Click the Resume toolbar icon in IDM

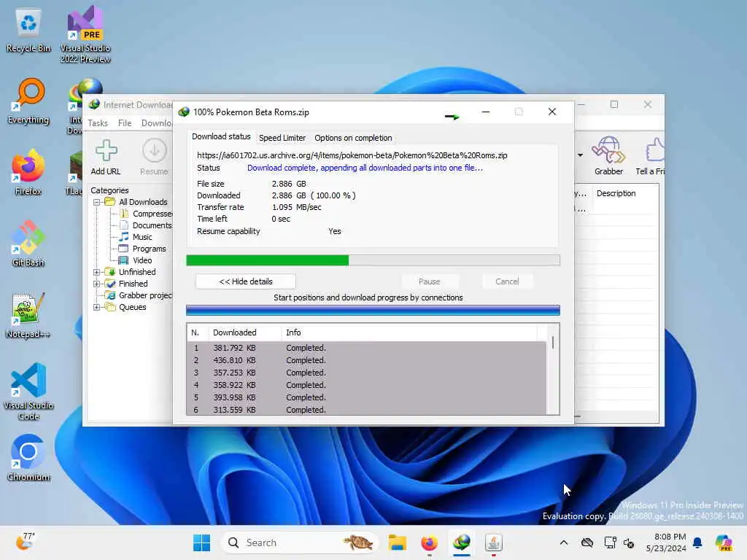coord(154,157)
